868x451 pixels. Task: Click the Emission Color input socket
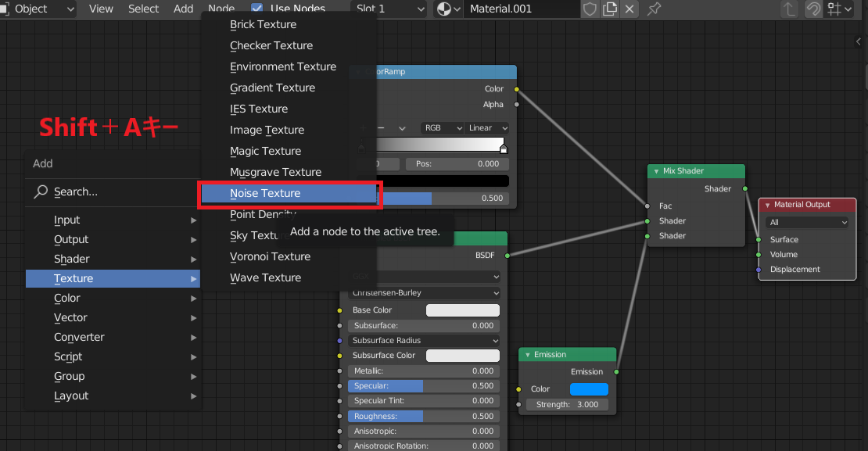pos(518,389)
